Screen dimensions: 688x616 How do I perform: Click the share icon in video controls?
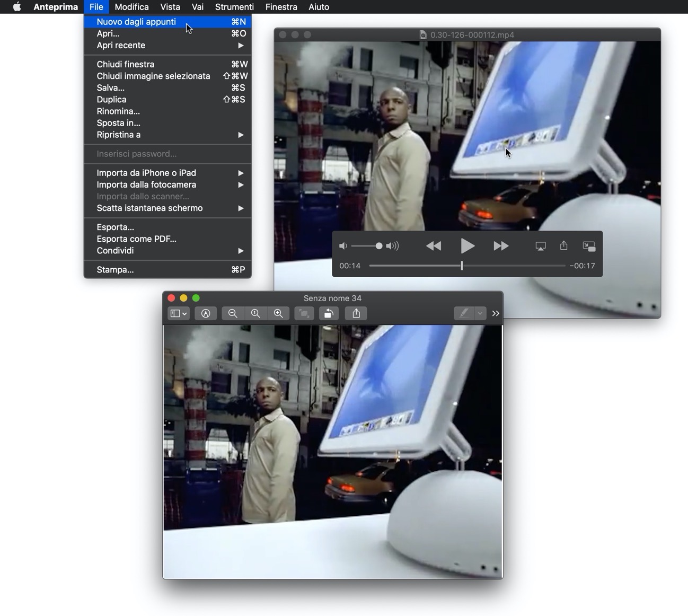pyautogui.click(x=564, y=245)
